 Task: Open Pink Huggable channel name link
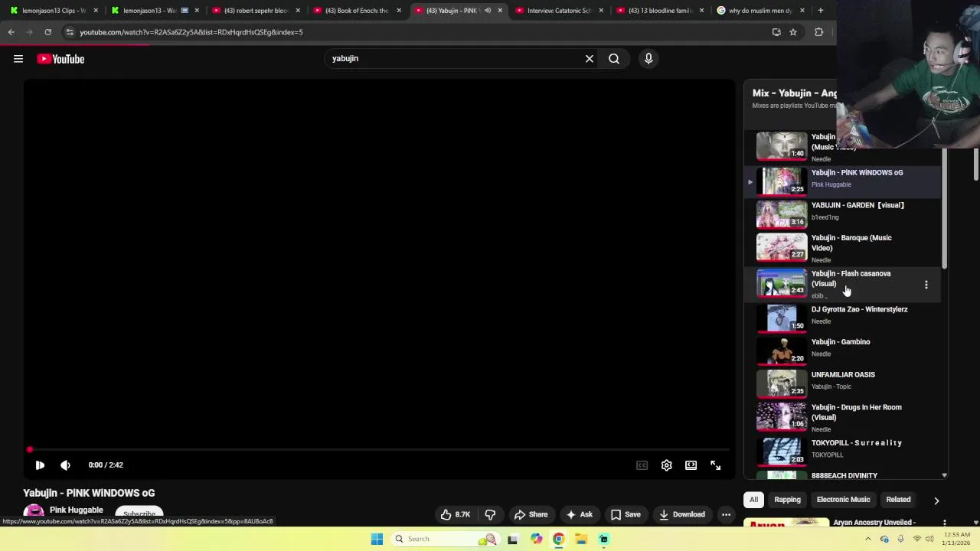(76, 510)
